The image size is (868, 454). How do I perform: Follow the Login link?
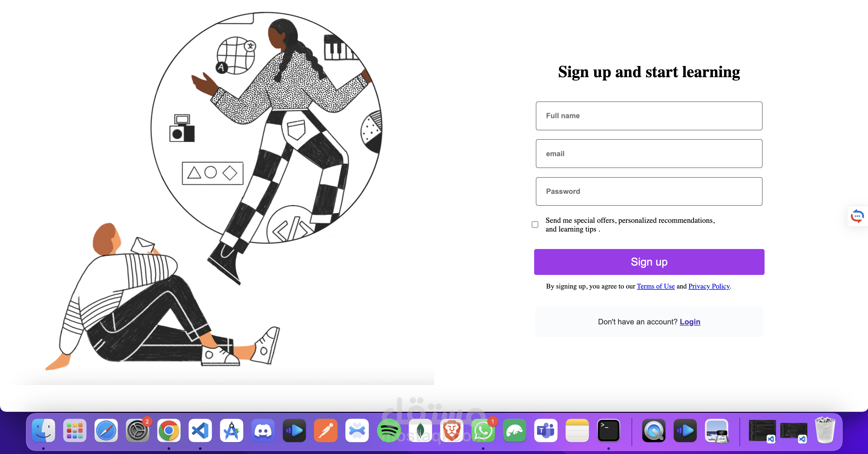coord(690,322)
